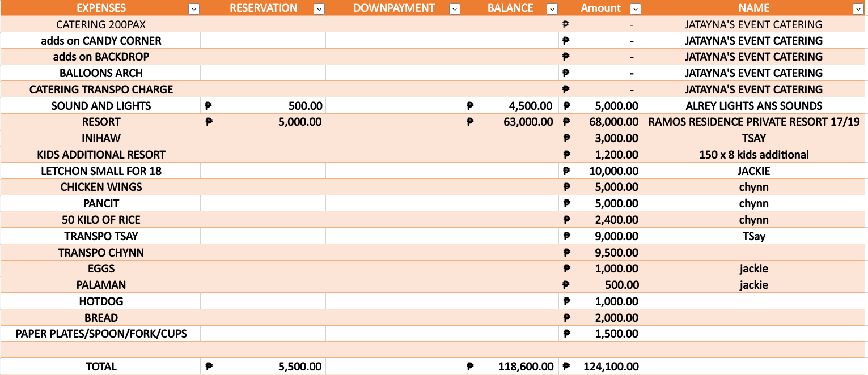Click the PAPER PLATES/SPOON/FORK/CUPS cell

click(101, 334)
